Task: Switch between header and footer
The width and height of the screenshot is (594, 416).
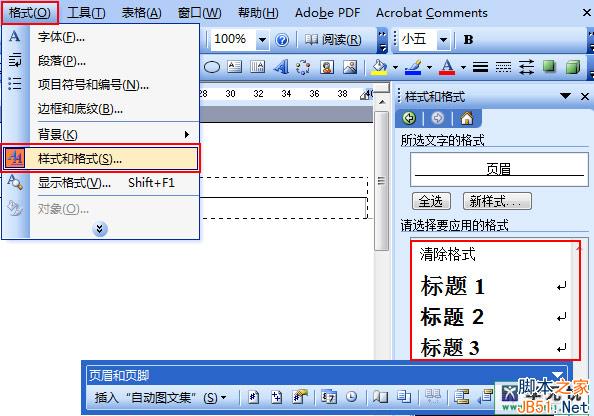Action: point(461,397)
